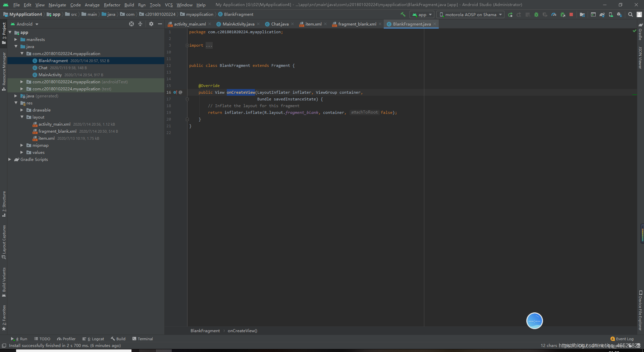This screenshot has width=644, height=352.
Task: Click the Debug app bug icon
Action: click(536, 14)
